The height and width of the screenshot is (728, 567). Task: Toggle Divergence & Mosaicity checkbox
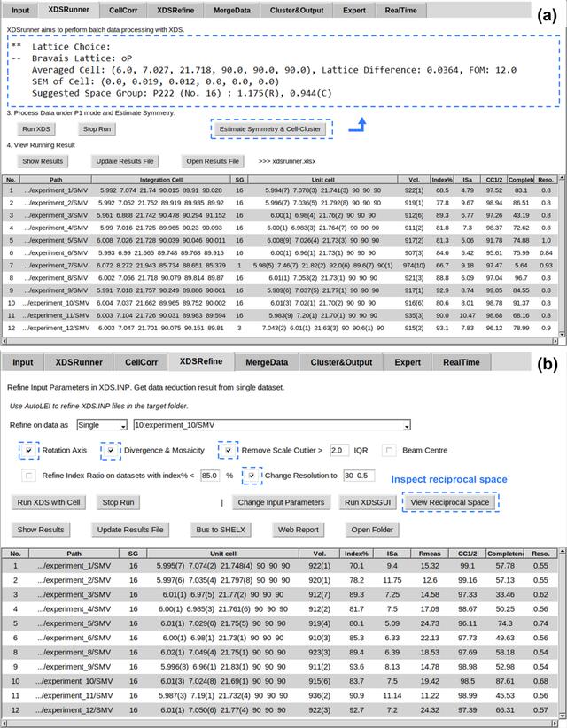(x=111, y=451)
